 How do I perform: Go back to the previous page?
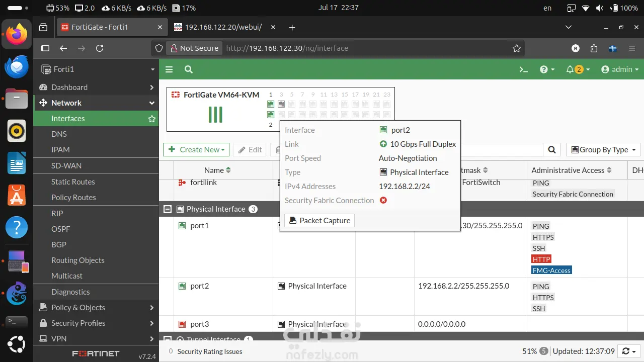click(x=63, y=48)
